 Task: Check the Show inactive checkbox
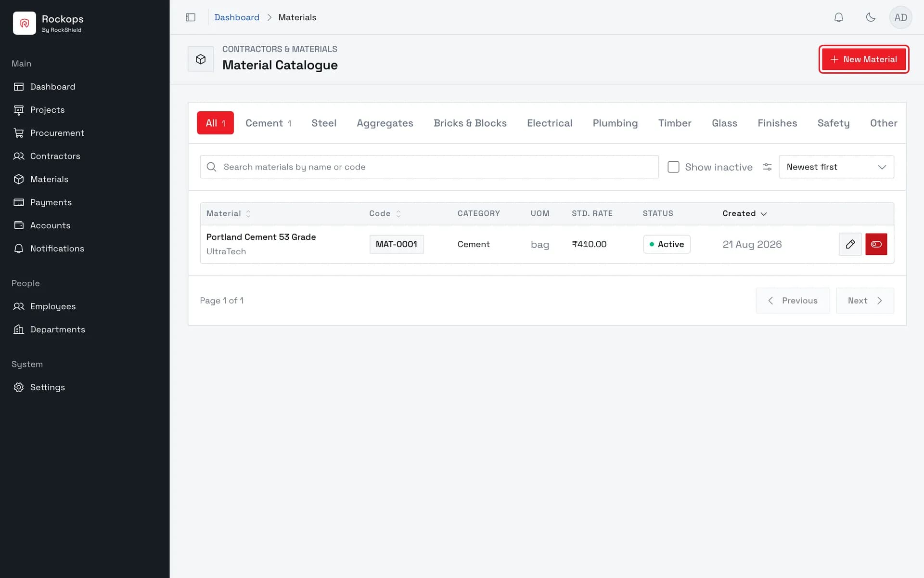[673, 167]
